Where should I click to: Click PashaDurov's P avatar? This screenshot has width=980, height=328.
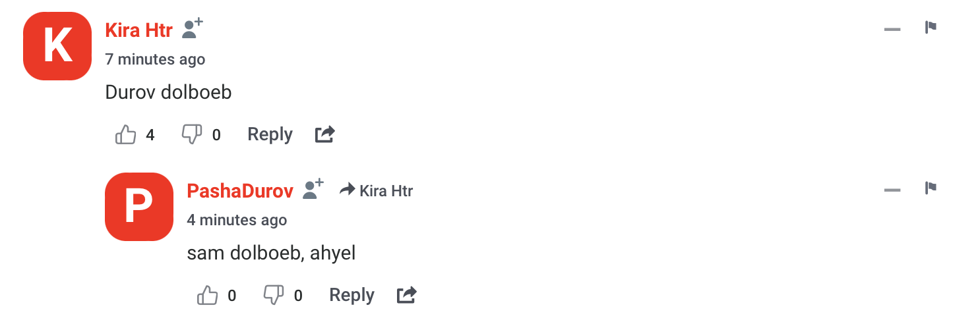(139, 207)
